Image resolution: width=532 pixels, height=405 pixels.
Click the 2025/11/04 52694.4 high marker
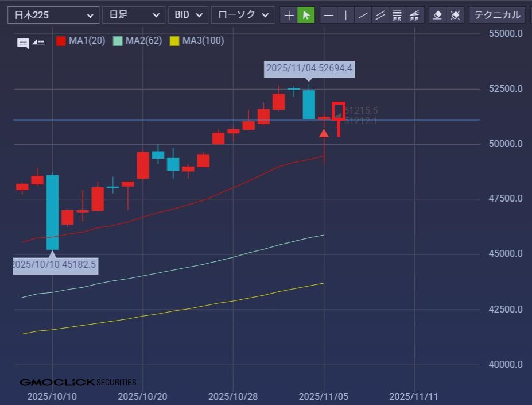pyautogui.click(x=309, y=70)
